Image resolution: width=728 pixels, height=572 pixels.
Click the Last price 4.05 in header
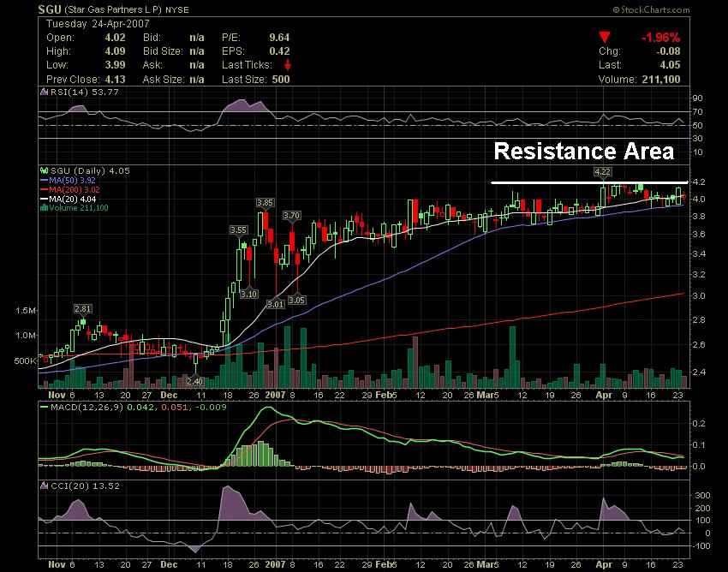coord(670,65)
